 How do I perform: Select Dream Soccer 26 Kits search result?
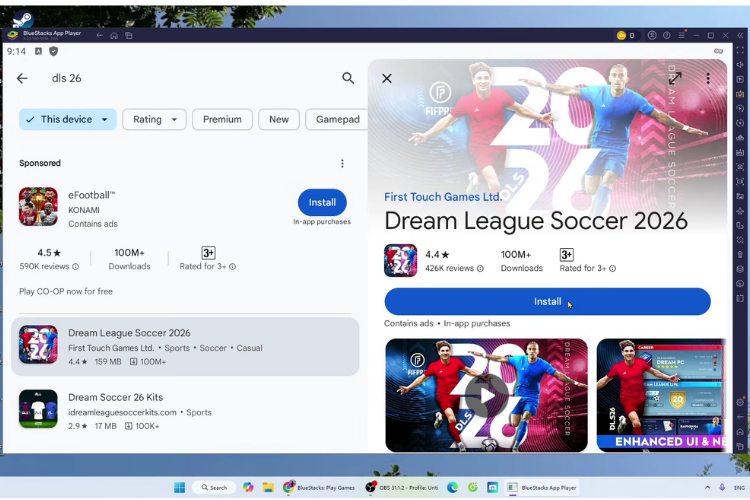click(x=185, y=410)
